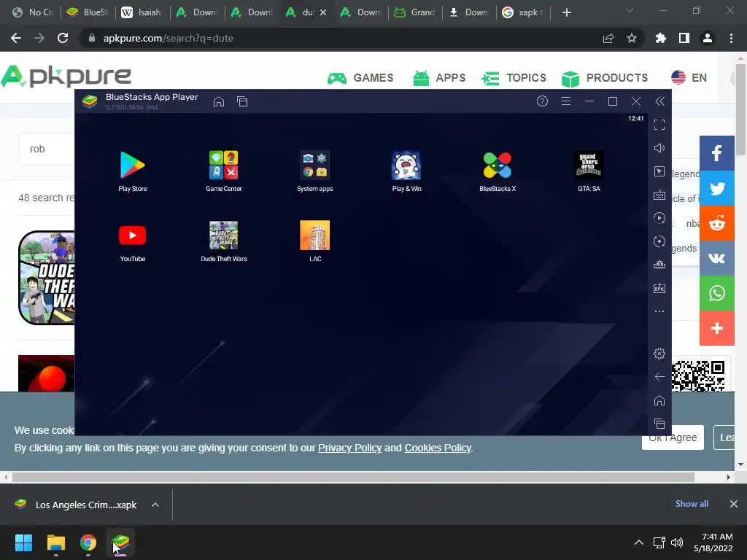Click the sidebar recent apps button
747x560 pixels.
click(x=659, y=424)
